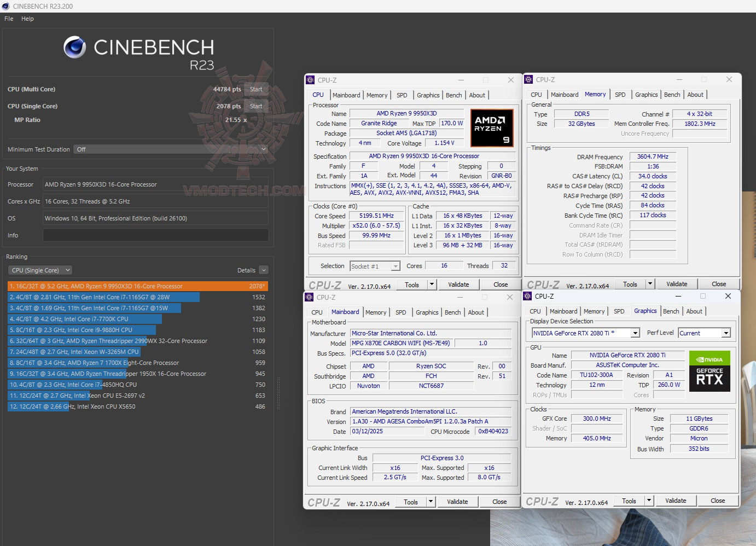Open the Minimum Test Duration dropdown
Viewport: 756px width, 546px height.
tap(171, 149)
